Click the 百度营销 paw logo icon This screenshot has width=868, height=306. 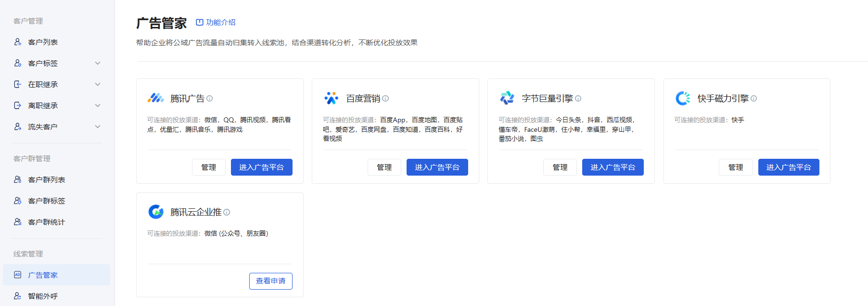pos(332,98)
